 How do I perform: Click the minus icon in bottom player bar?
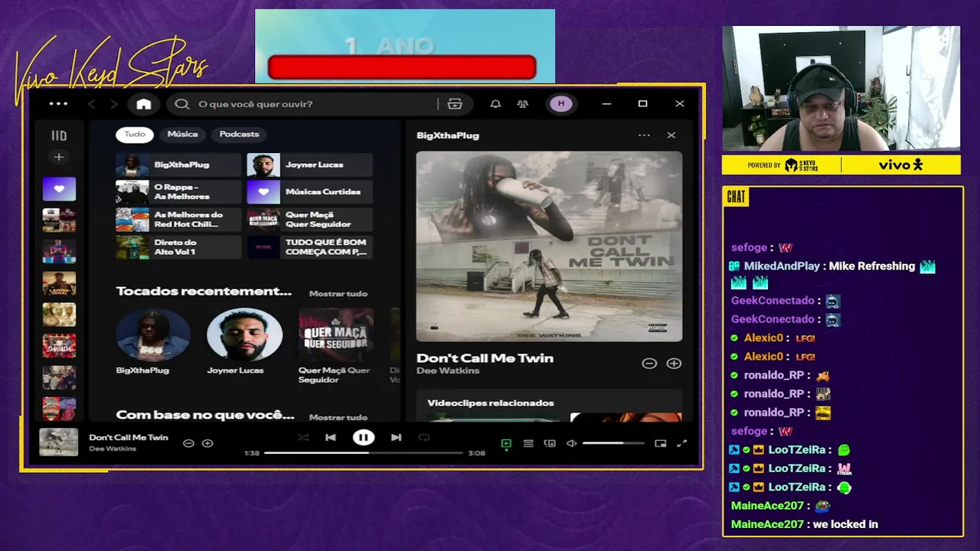click(x=188, y=443)
